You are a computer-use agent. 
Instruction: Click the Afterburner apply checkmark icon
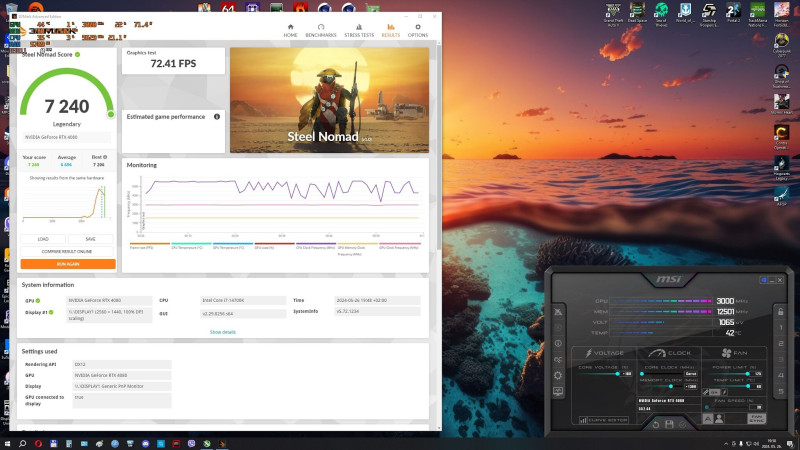pos(683,424)
